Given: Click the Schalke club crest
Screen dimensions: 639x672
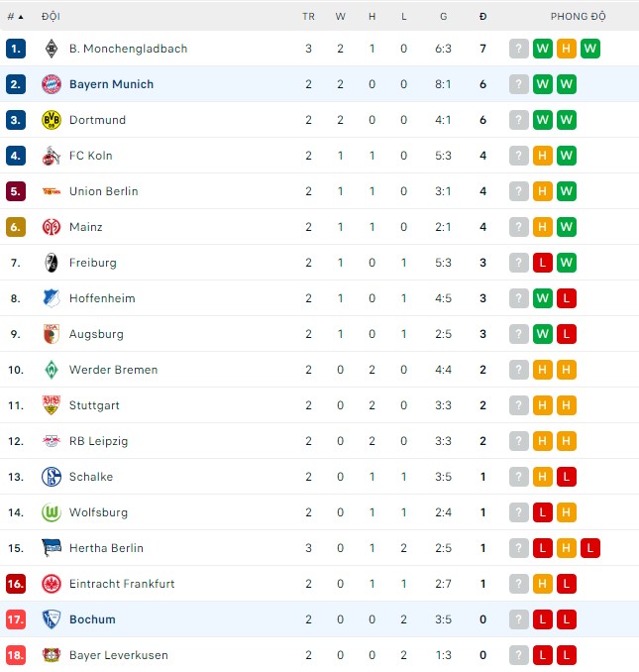Looking at the screenshot, I should pyautogui.click(x=52, y=477).
